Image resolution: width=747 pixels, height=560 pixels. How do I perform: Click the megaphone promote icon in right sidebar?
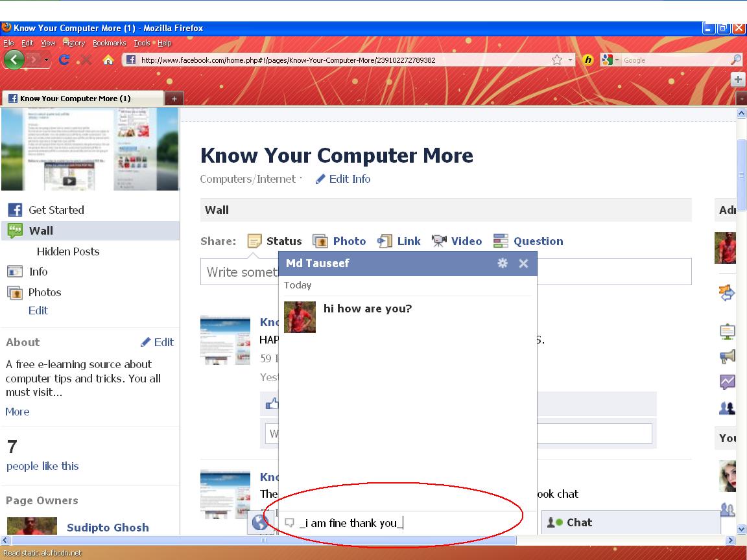727,356
